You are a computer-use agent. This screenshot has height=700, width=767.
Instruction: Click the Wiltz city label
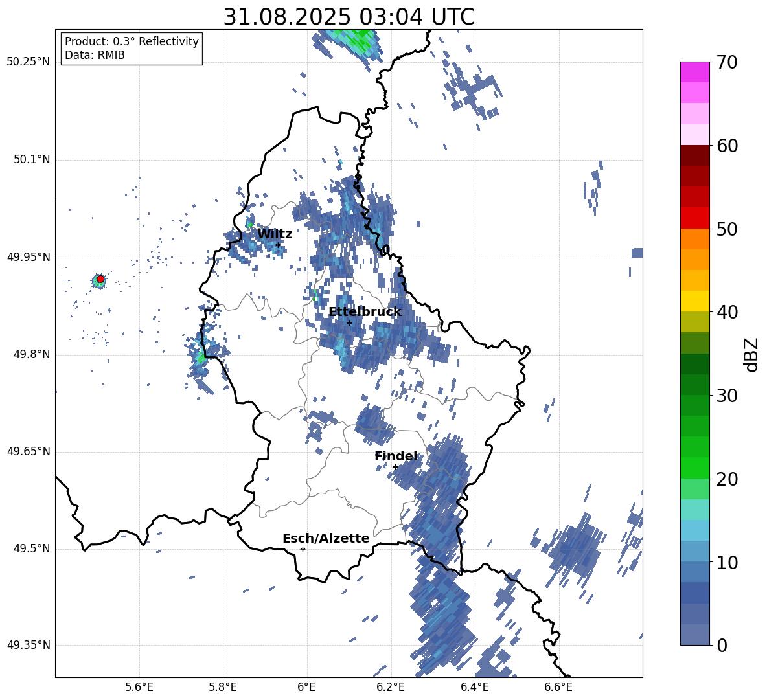click(x=275, y=234)
